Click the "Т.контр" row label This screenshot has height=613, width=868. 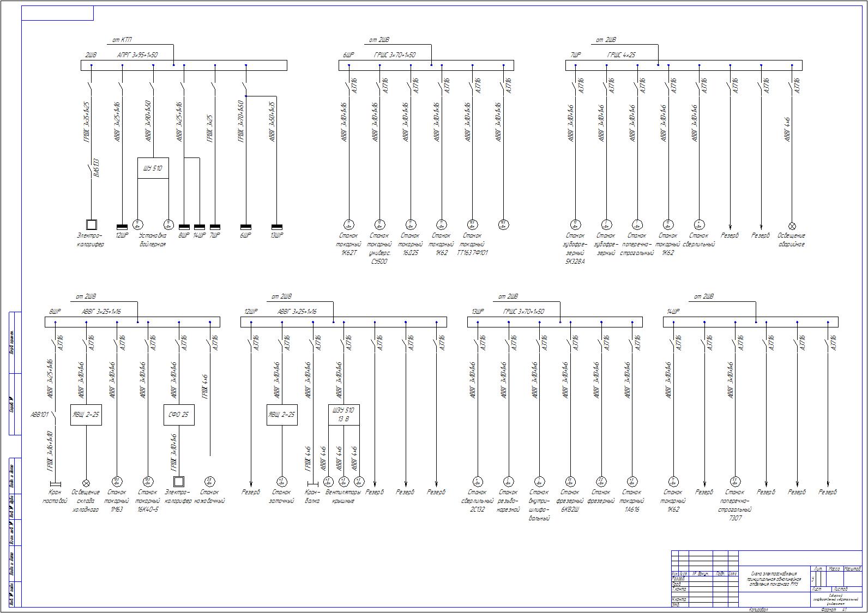(x=679, y=589)
